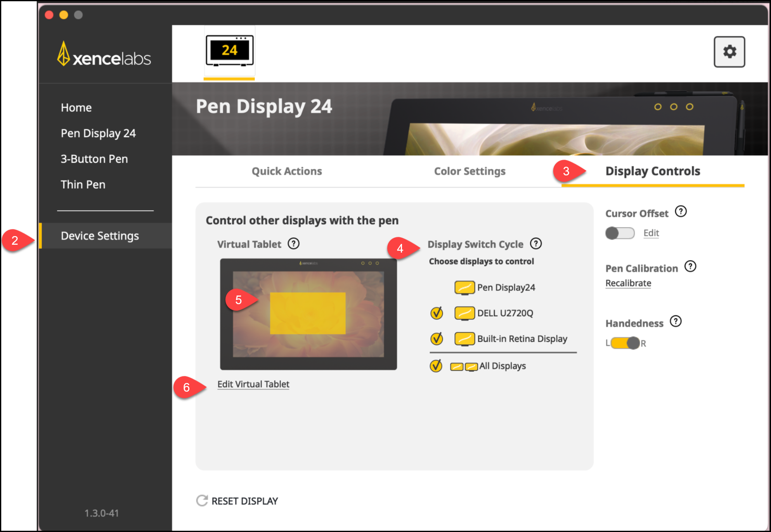Click the All Displays dual-monitor icon
The image size is (771, 532).
464,366
